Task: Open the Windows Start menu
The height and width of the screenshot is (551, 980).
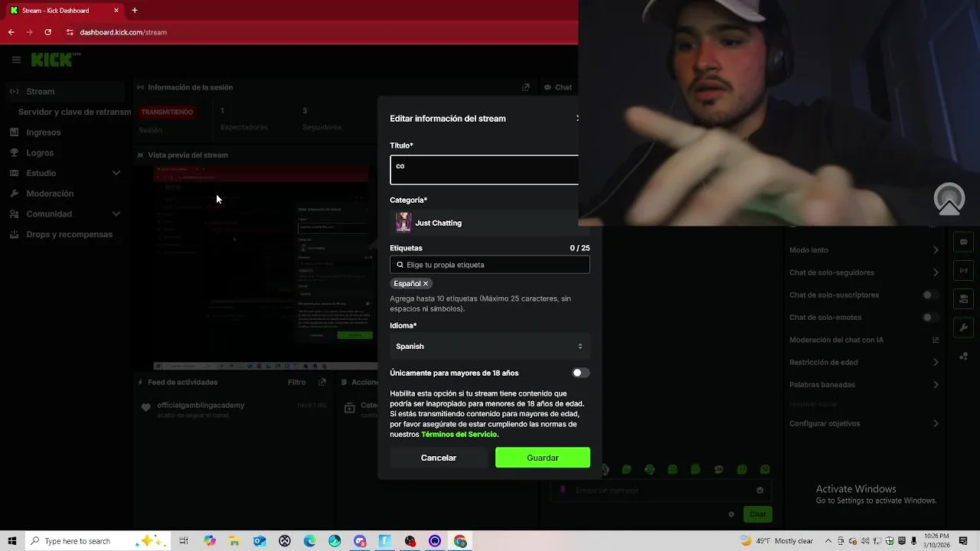Action: [x=11, y=541]
